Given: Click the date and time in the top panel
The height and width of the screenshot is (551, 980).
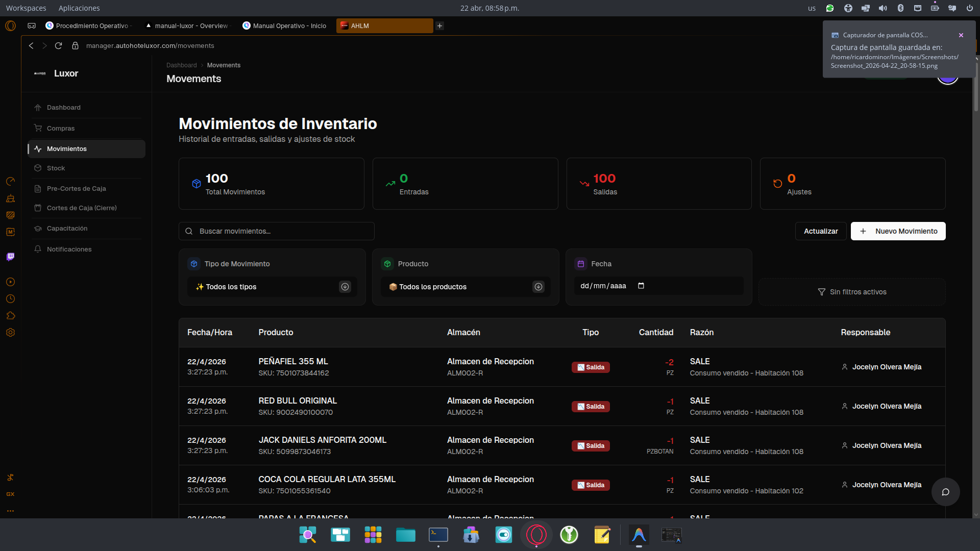Looking at the screenshot, I should pyautogui.click(x=489, y=8).
